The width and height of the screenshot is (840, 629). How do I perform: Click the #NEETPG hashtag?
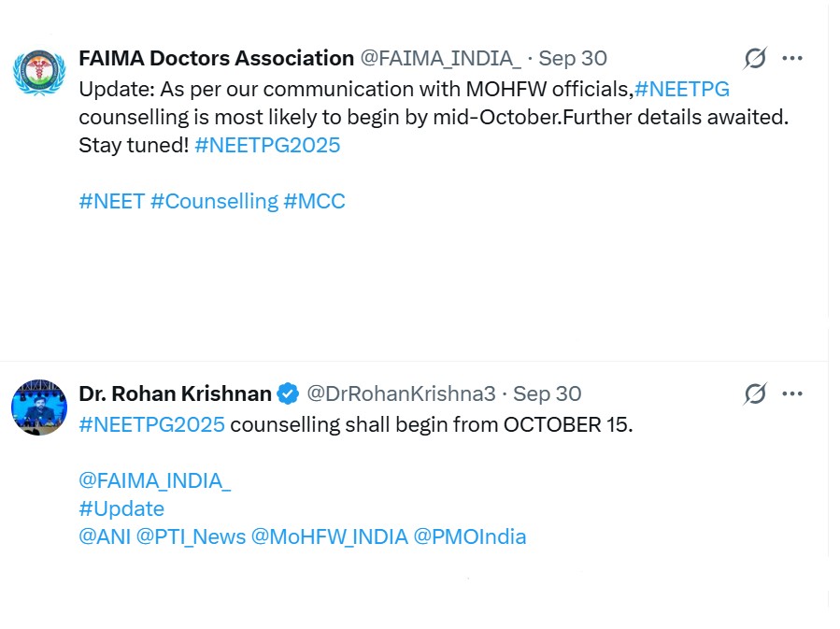click(683, 89)
